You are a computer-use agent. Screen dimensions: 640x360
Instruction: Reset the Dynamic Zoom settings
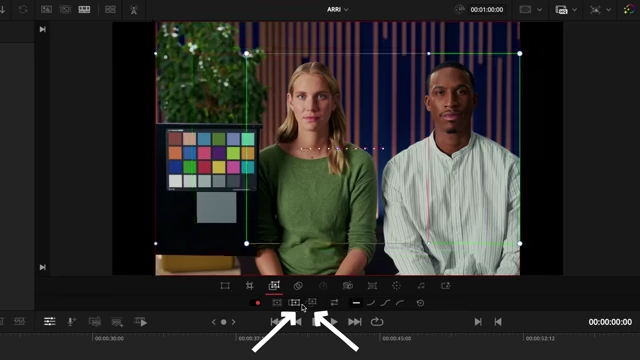[420, 303]
